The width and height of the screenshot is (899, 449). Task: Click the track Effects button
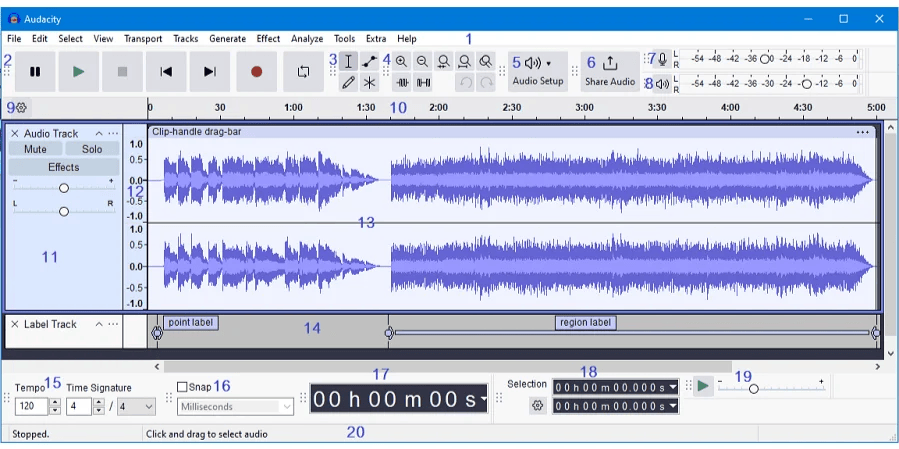pyautogui.click(x=63, y=167)
